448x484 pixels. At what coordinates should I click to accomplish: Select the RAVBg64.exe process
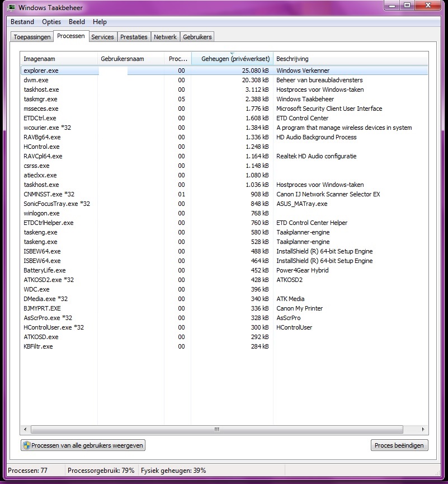(224, 137)
